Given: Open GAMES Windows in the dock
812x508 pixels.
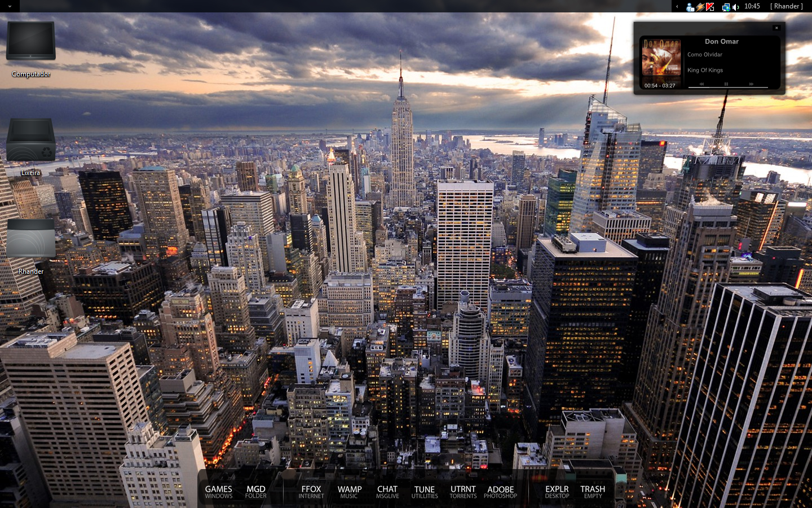Looking at the screenshot, I should tap(219, 492).
